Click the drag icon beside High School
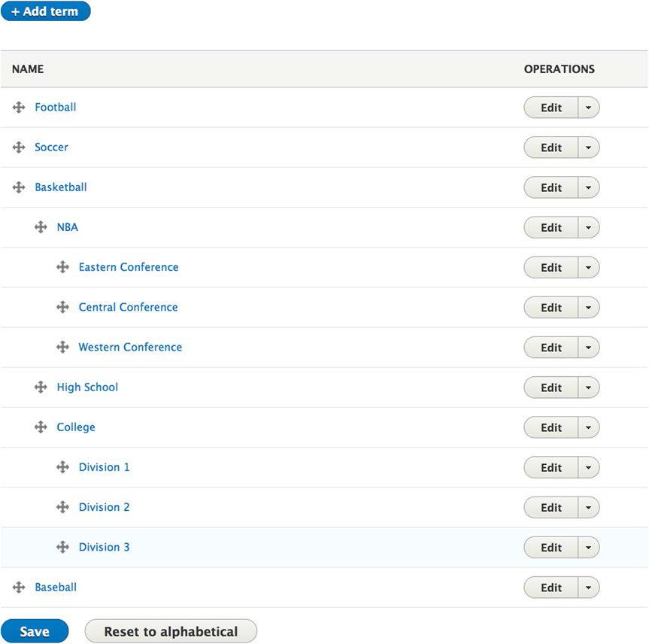Viewport: 649px width, 644px height. tap(41, 387)
